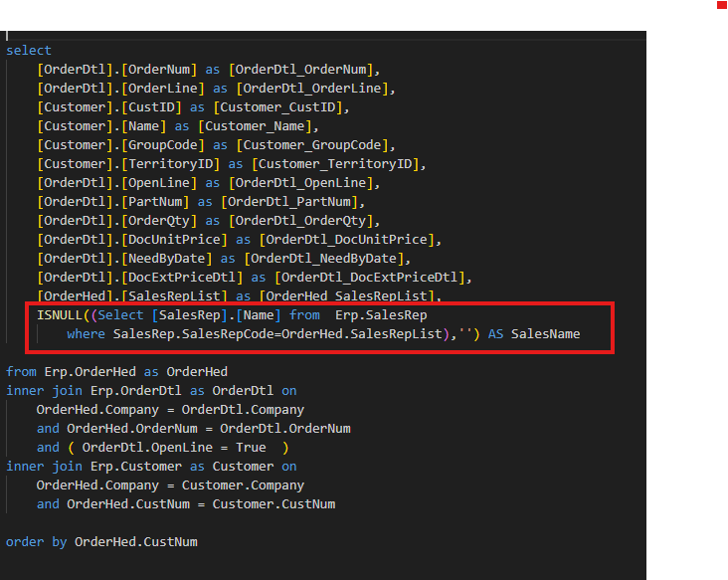
Task: Click the [OrderHed_SalesRepList] alias
Action: (347, 296)
